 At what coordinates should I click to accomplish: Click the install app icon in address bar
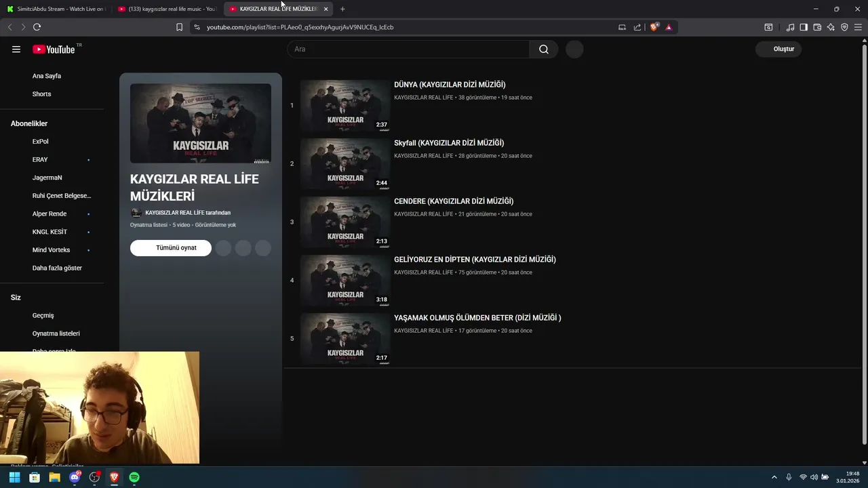[x=622, y=27]
